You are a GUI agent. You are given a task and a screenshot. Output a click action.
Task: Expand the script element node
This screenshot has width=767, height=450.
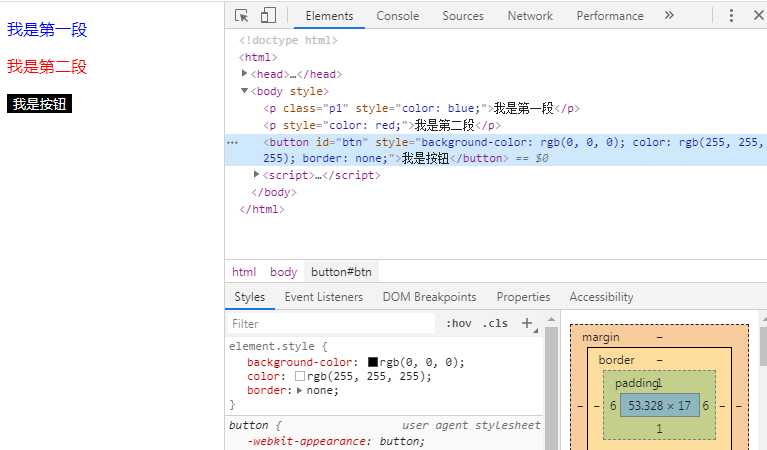256,174
